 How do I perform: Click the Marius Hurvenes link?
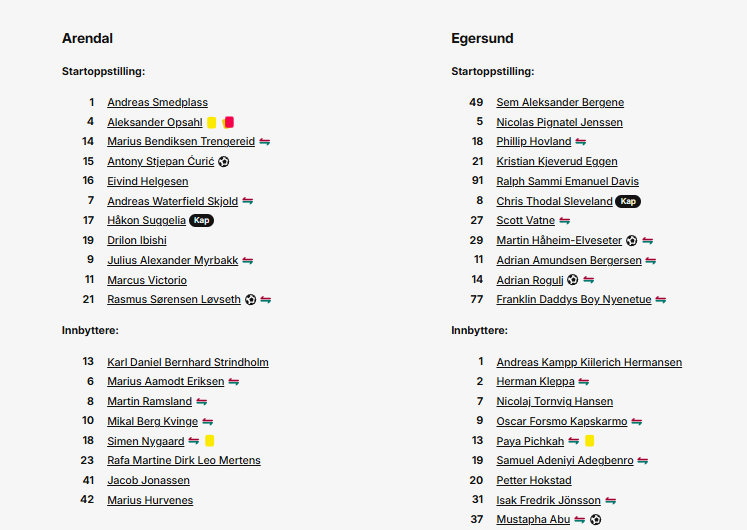[x=150, y=500]
